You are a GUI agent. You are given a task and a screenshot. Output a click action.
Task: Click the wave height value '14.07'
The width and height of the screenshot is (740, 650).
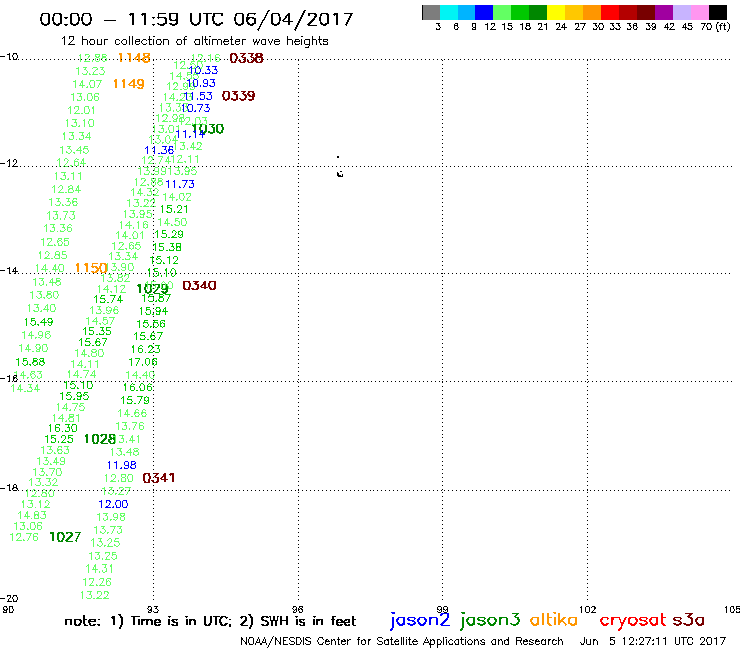tap(87, 84)
